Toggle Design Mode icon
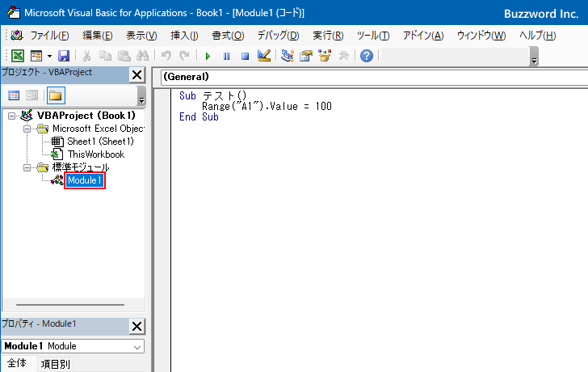The width and height of the screenshot is (588, 372). (264, 56)
